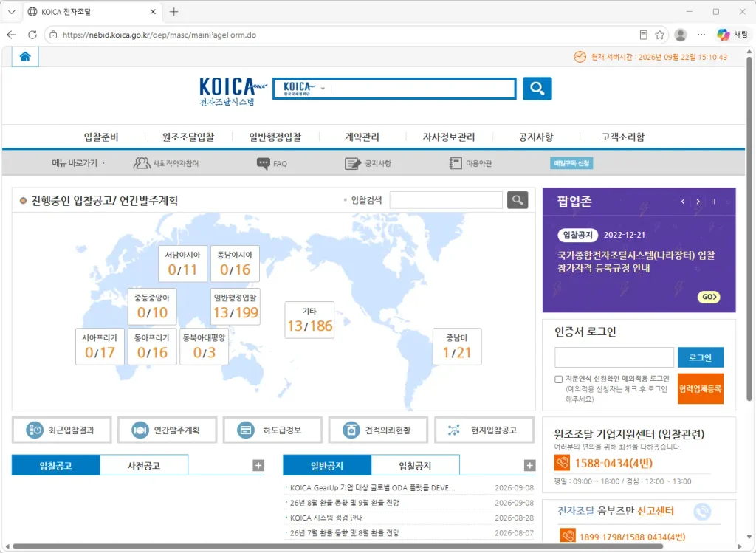Show next popup zone slide
756x553 pixels.
(x=698, y=202)
